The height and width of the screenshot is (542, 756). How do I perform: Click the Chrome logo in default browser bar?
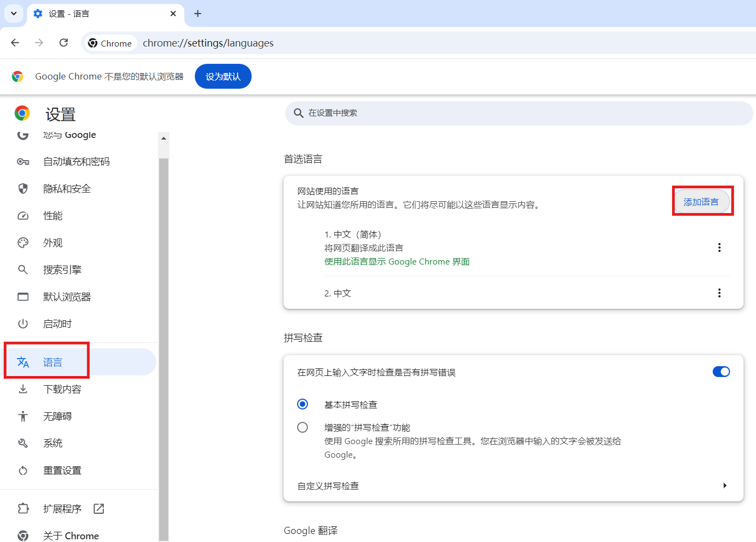pos(17,76)
